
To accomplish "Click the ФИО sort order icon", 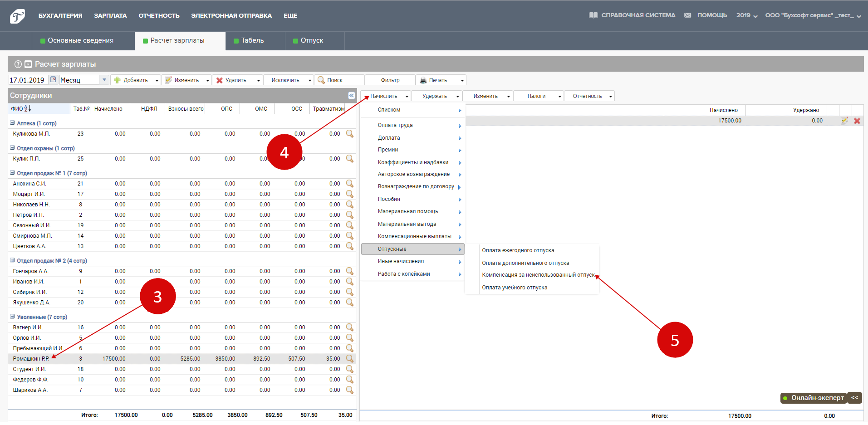I will (28, 108).
